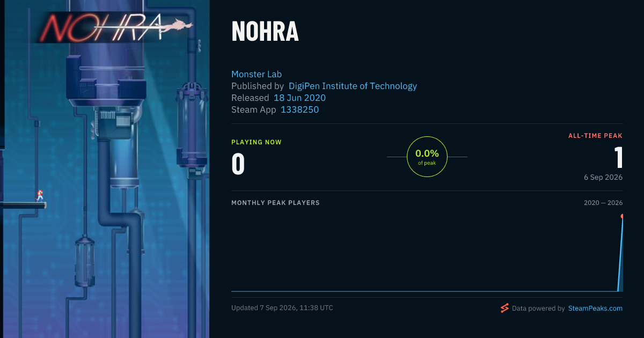
Task: Click the 2020 — 2026 chart range label
Action: (603, 203)
